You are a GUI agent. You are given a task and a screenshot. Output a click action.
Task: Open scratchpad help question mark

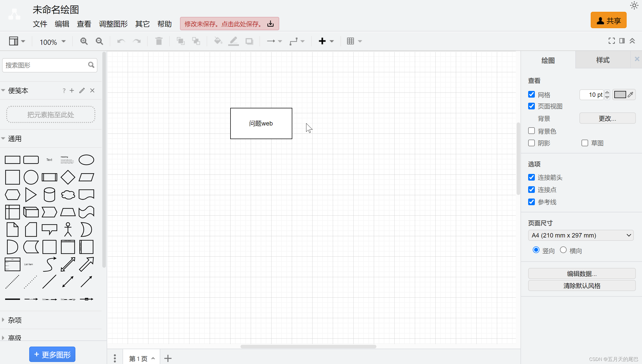[x=64, y=90]
